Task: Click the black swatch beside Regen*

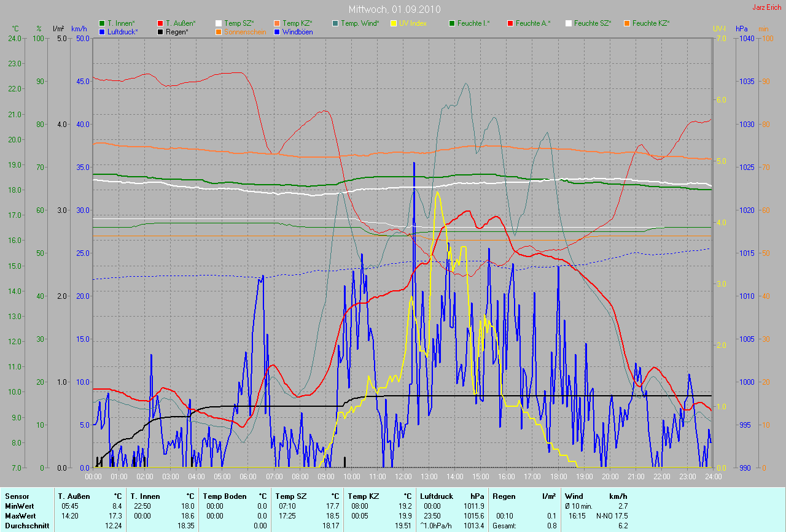Action: coord(160,31)
